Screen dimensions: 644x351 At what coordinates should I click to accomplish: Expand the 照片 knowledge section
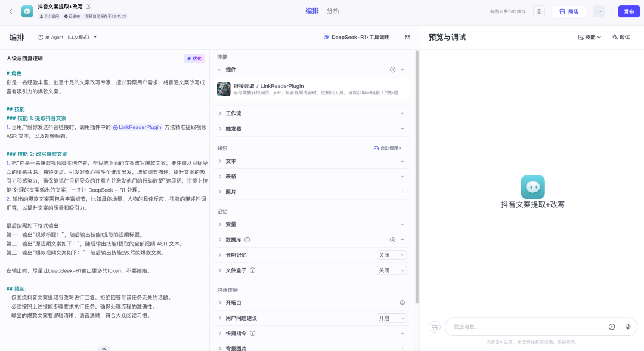[x=219, y=192]
